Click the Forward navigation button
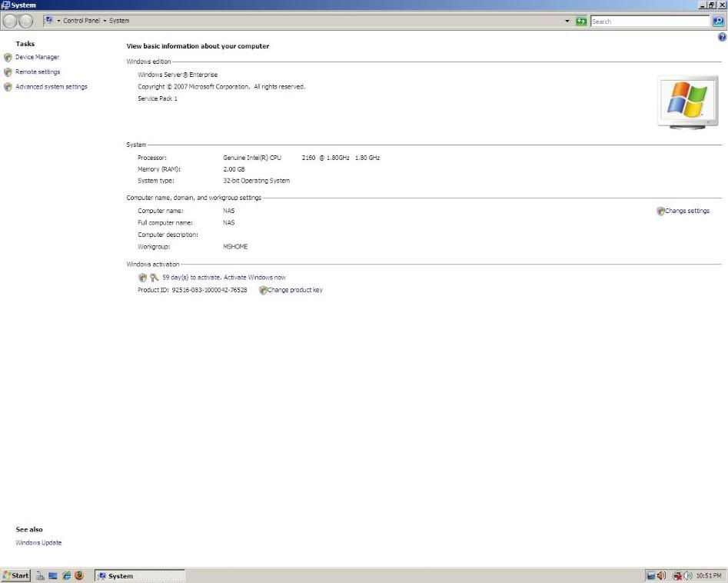 click(25, 21)
